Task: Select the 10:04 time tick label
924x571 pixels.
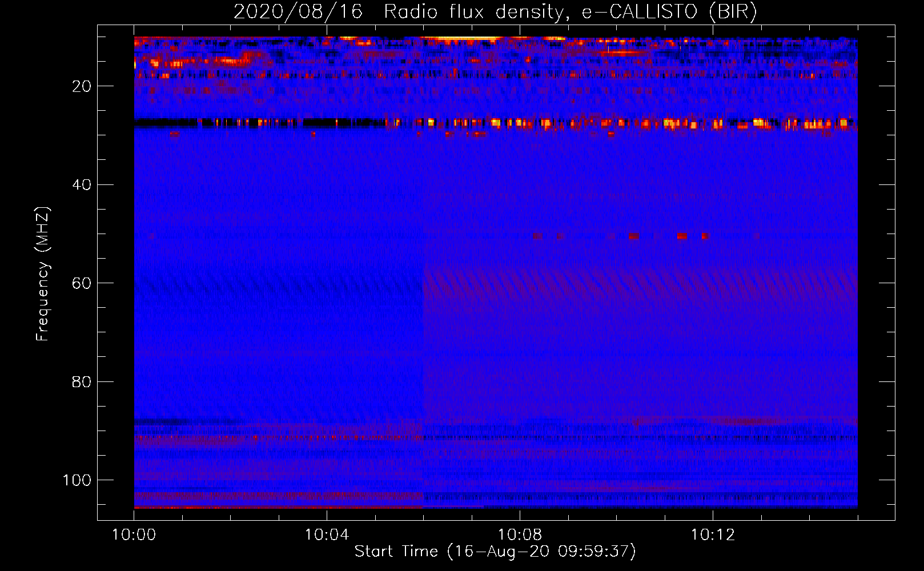Action: pos(327,535)
